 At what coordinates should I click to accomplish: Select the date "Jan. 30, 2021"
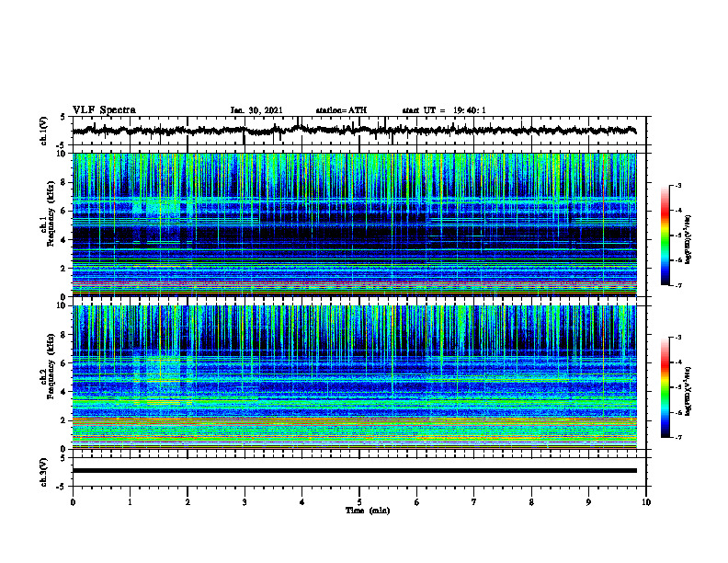tap(256, 110)
